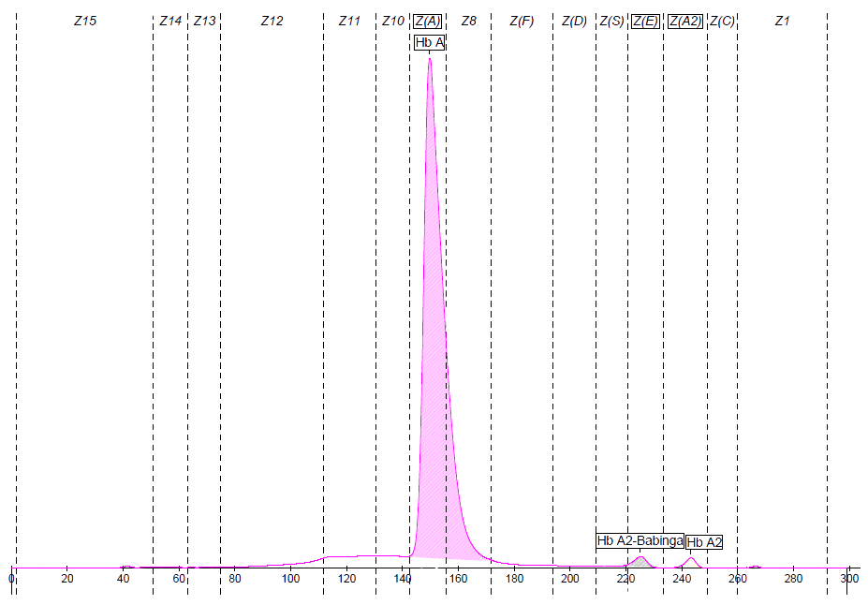Click the Z(D) zone label
The image size is (868, 605).
click(x=573, y=21)
